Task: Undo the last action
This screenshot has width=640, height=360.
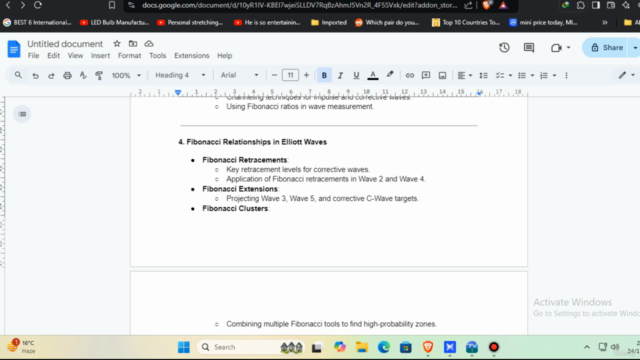Action: coord(36,76)
